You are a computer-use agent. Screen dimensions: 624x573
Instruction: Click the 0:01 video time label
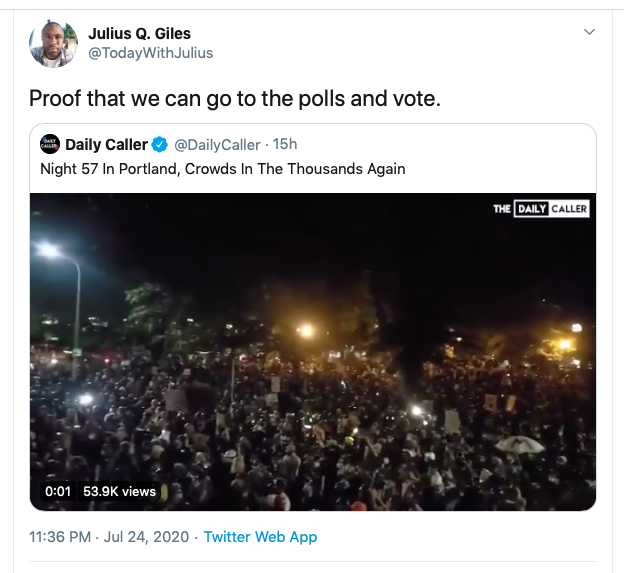click(57, 491)
